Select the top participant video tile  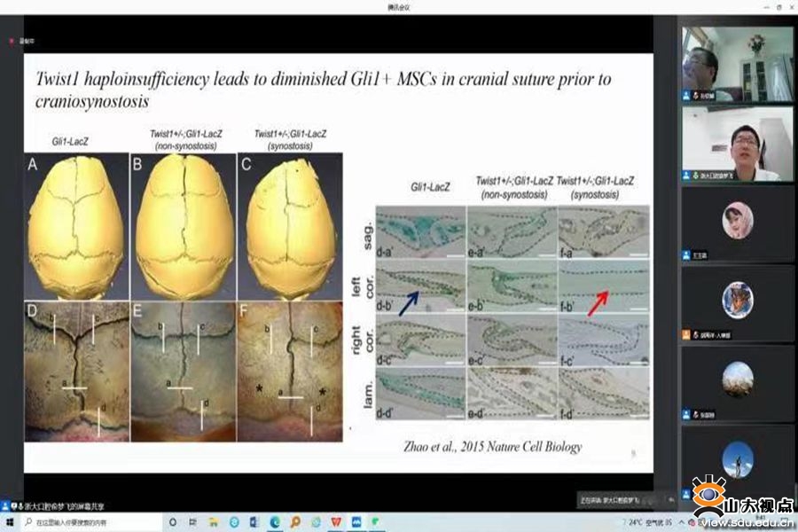coord(737,62)
